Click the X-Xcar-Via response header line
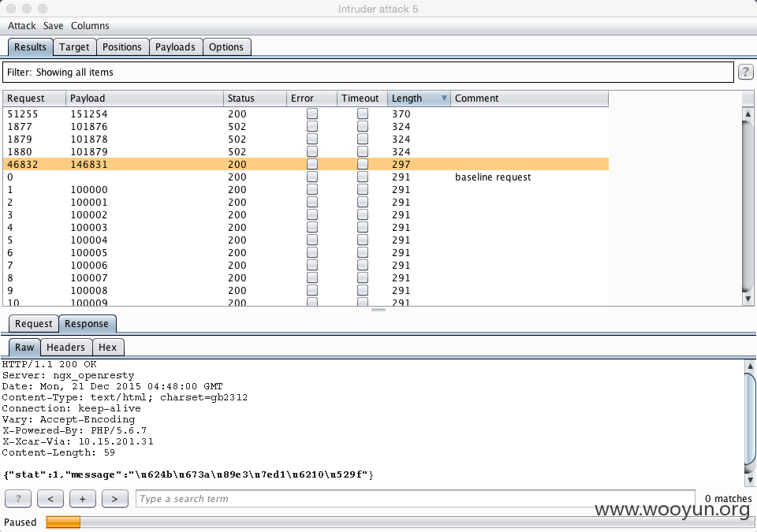757x532 pixels. click(x=78, y=441)
